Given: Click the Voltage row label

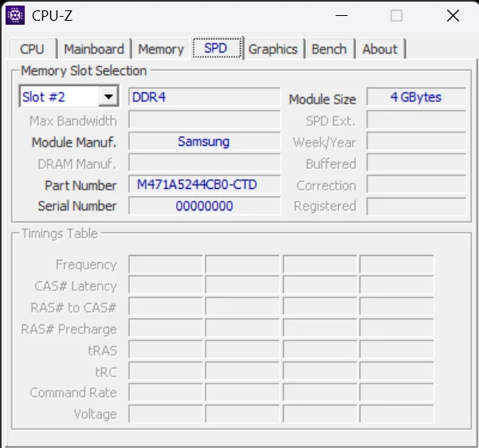Looking at the screenshot, I should pos(96,414).
